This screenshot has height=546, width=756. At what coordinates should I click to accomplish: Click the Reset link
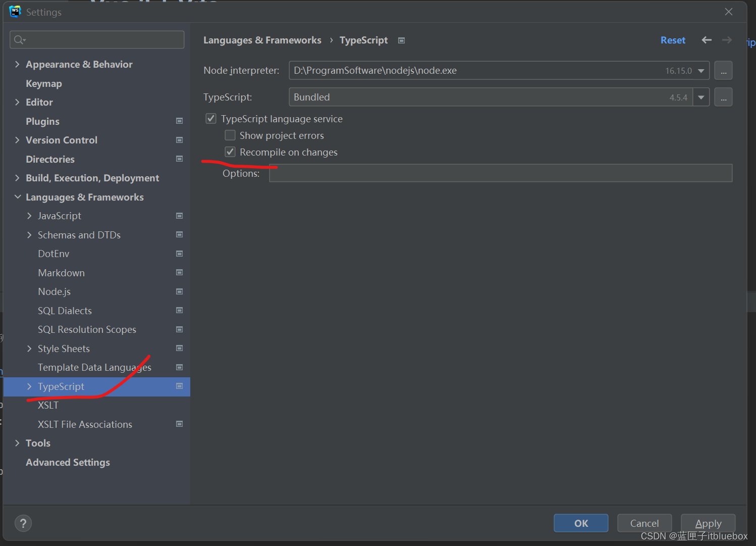[x=673, y=40]
